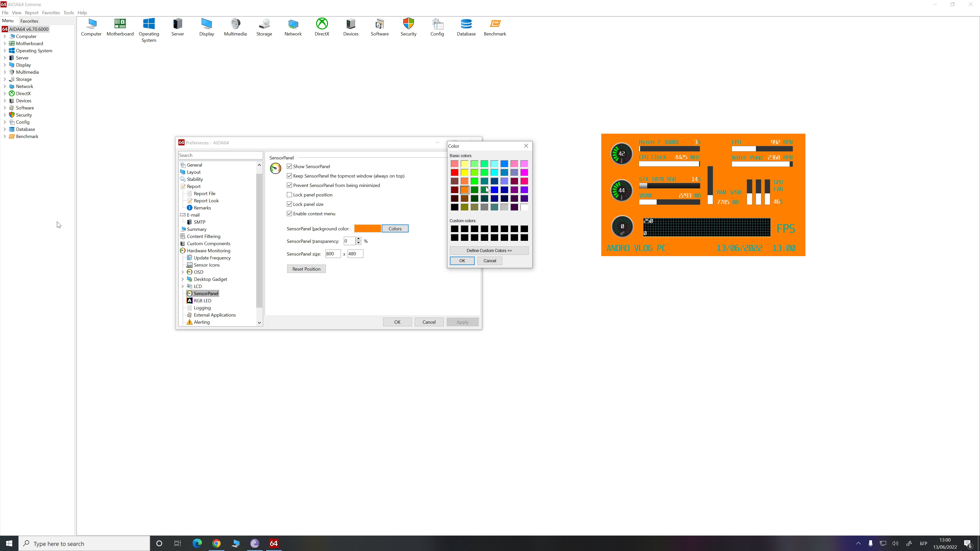Open the Motherboard toolbar icon
The image size is (980, 551).
tap(120, 27)
